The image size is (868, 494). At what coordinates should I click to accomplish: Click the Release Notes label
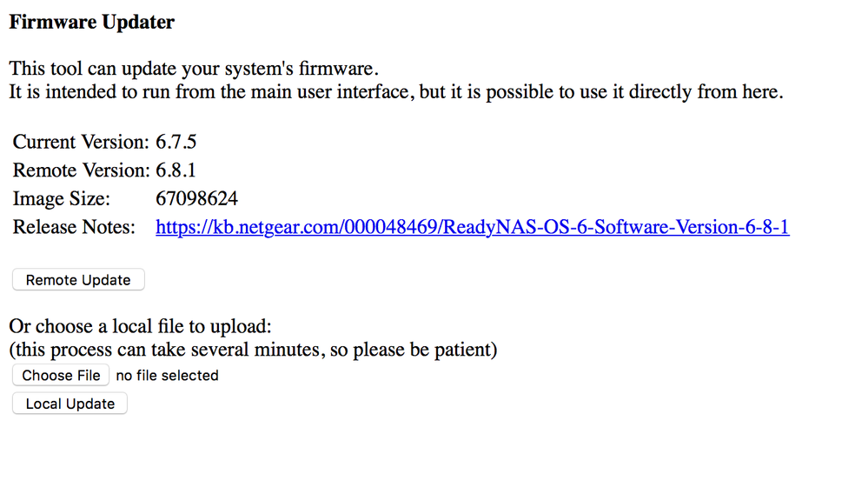[74, 228]
